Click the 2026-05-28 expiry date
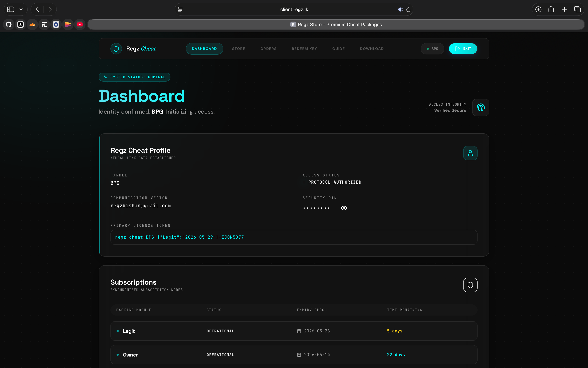Screen dimensions: 588x368 pos(317,331)
